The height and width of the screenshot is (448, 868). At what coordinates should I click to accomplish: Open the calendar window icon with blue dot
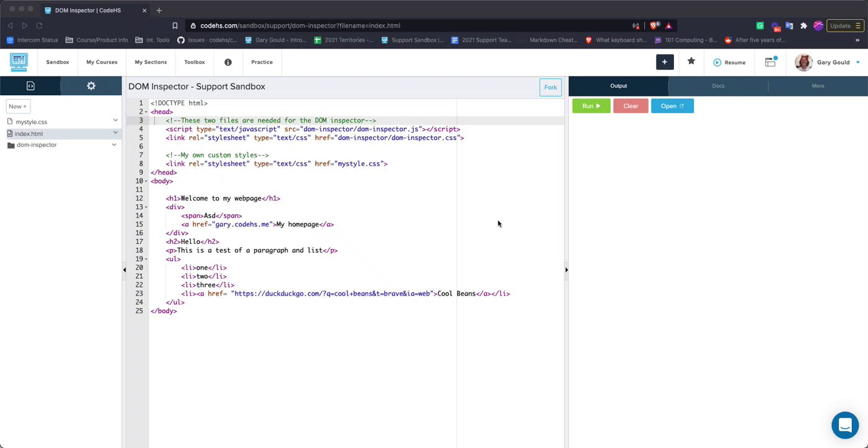(x=770, y=62)
